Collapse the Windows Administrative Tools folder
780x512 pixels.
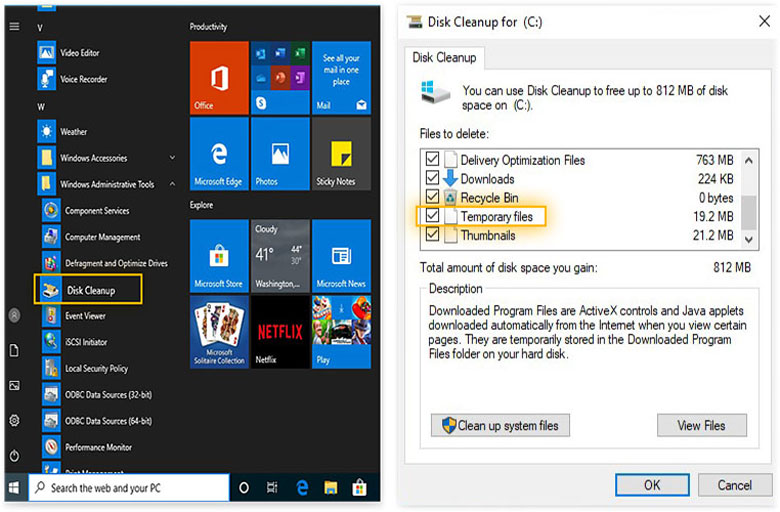click(172, 184)
